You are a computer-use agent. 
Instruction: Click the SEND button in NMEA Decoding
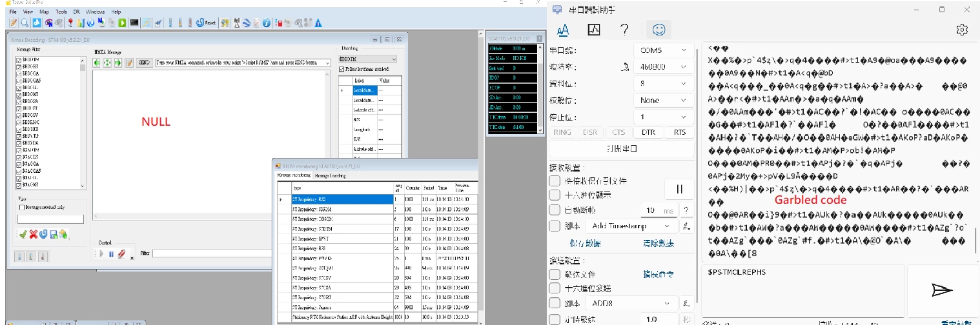tap(145, 63)
